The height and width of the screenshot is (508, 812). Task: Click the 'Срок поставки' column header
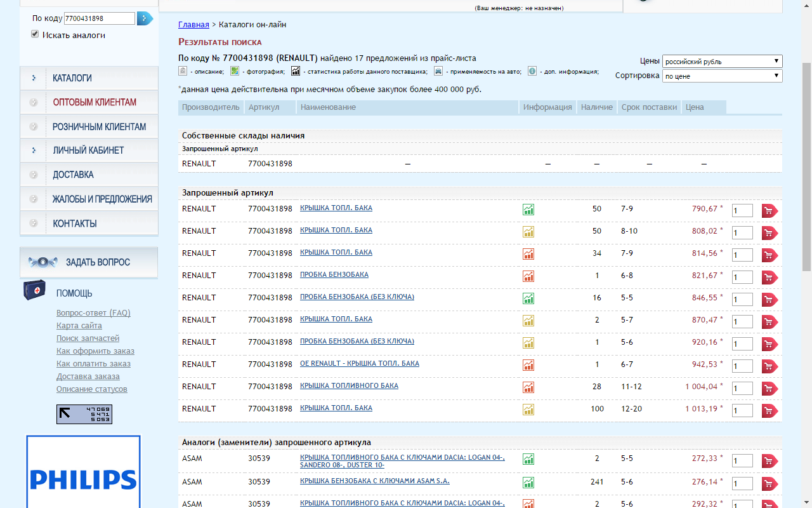coord(649,107)
